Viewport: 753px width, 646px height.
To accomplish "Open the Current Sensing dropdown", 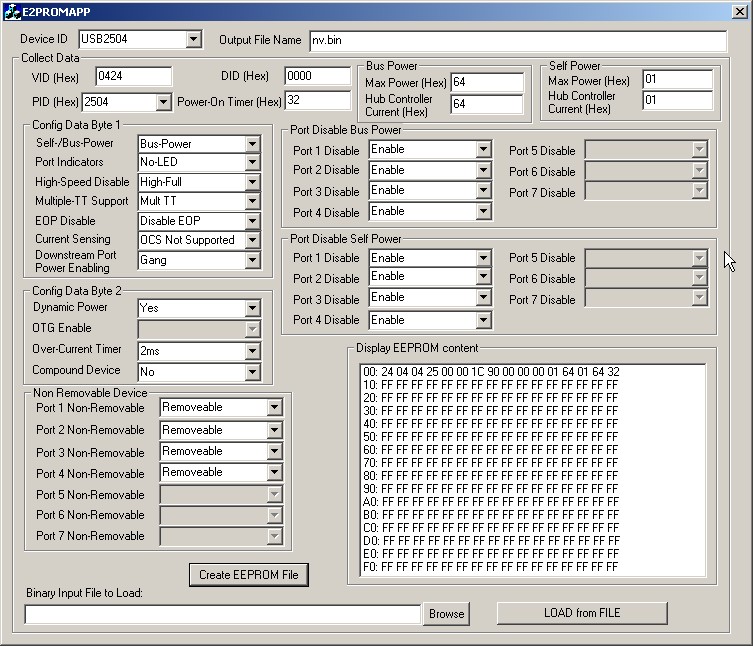I will tap(253, 240).
